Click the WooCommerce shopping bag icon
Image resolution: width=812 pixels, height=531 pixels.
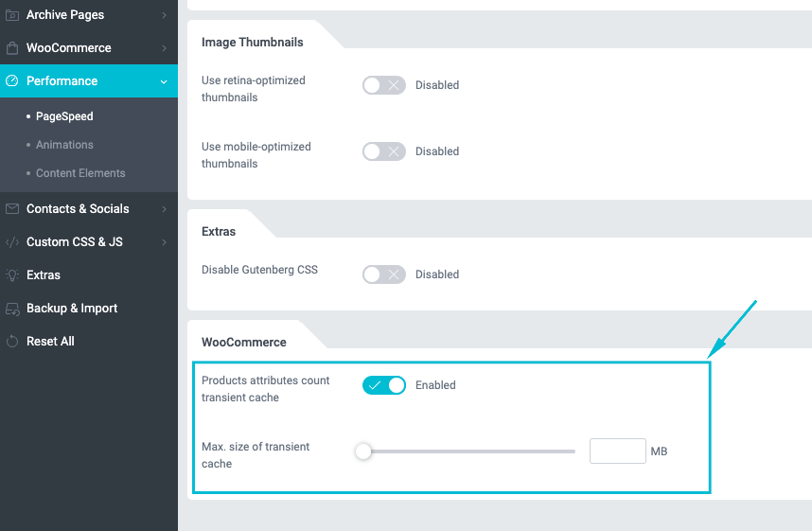pos(11,48)
